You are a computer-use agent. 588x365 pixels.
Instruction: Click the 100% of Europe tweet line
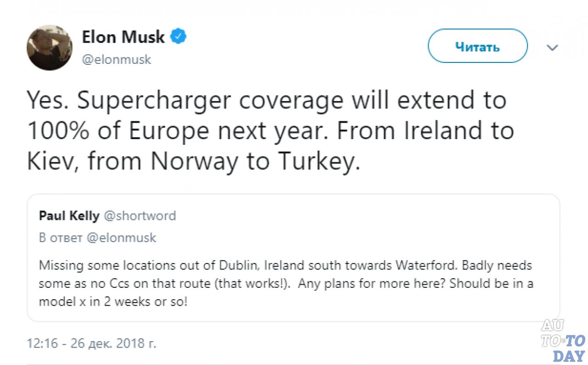(x=270, y=132)
